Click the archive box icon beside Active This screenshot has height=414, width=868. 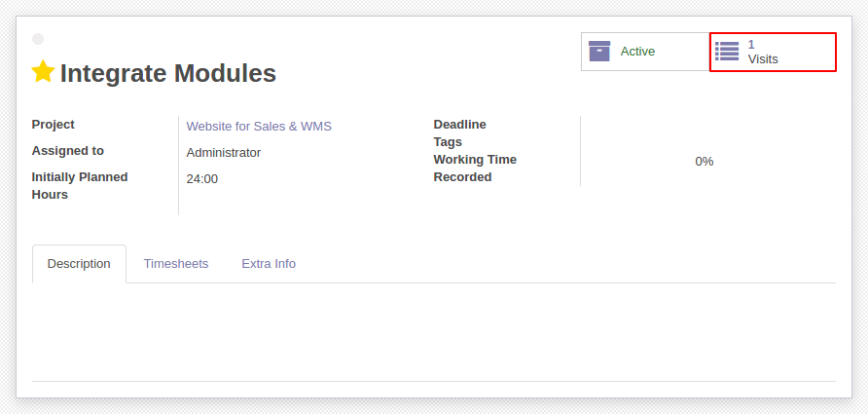tap(599, 51)
